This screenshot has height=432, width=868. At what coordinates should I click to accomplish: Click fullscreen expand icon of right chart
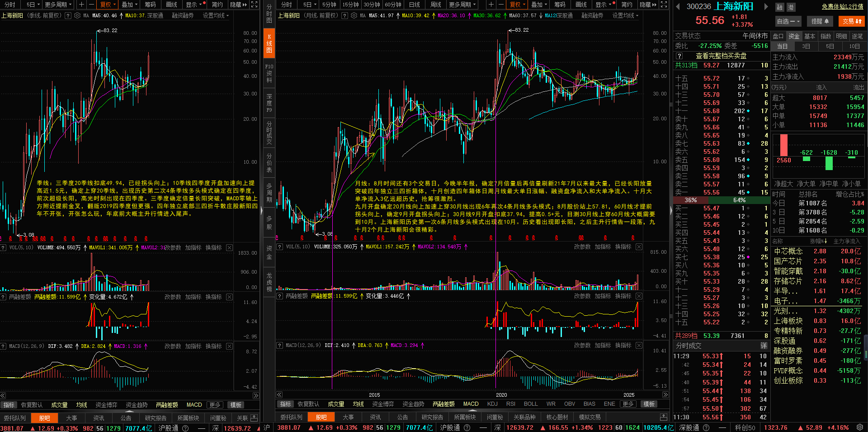[664, 5]
